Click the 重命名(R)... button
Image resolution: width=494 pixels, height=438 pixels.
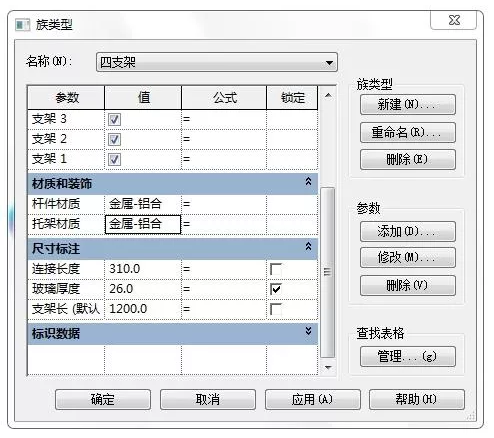[408, 132]
